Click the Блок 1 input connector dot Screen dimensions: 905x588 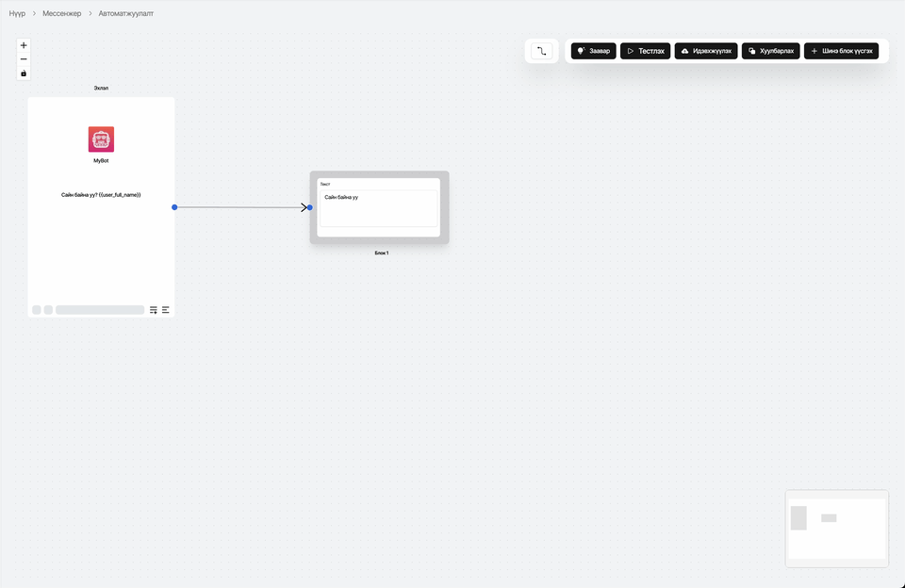[x=309, y=207]
